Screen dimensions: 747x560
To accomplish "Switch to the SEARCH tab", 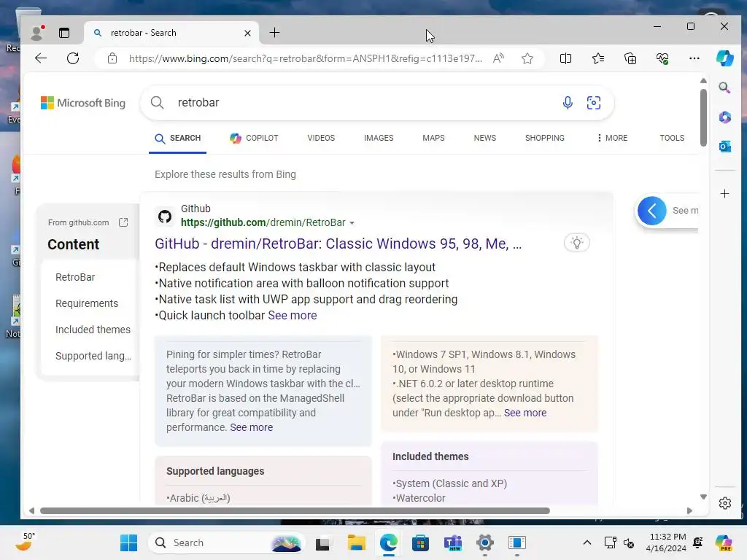I will [178, 138].
